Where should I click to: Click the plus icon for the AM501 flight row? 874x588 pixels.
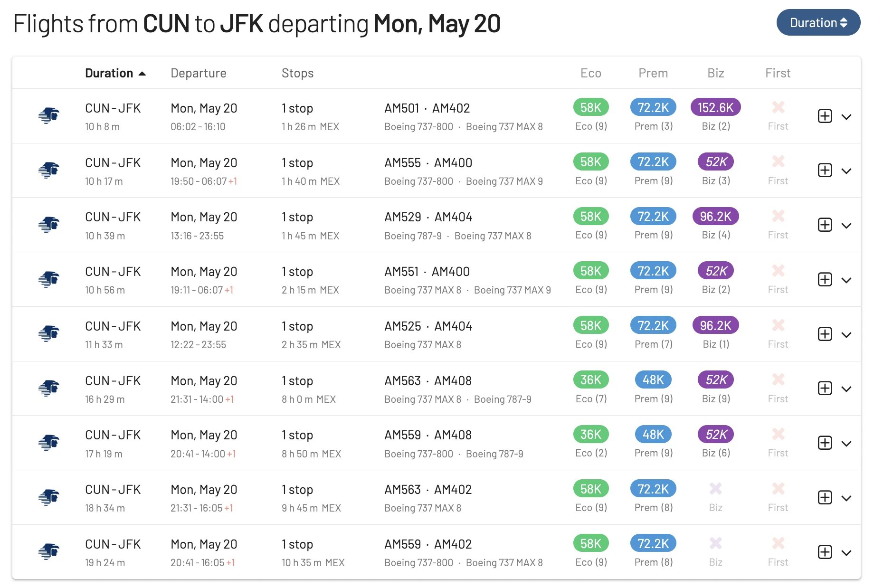tap(825, 116)
